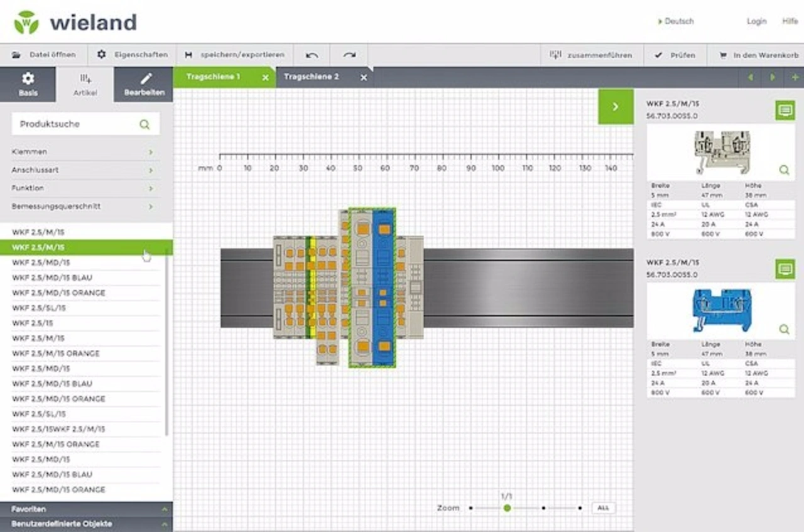The image size is (804, 532).
Task: Close Tragschiene 1 tab
Action: [265, 77]
